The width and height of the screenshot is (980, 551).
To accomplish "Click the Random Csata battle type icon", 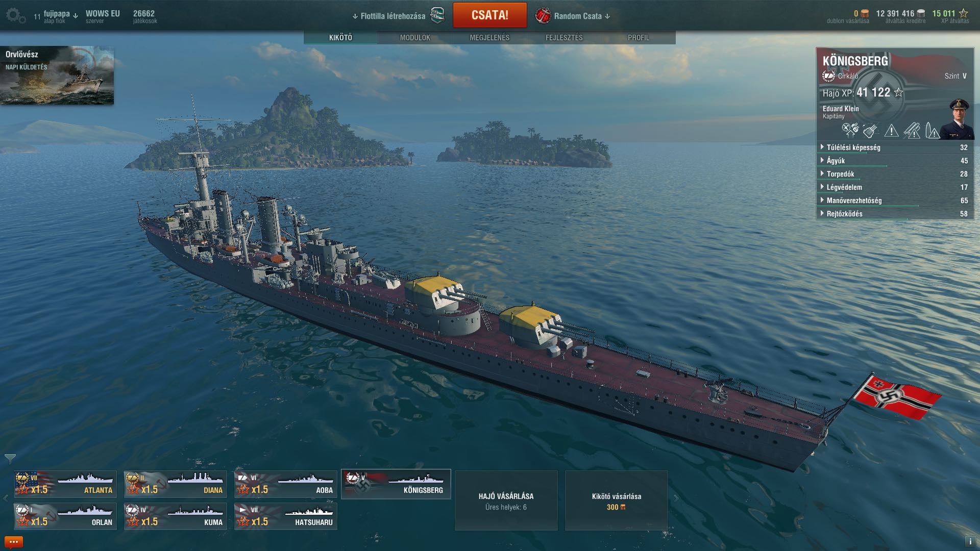I will click(x=543, y=16).
